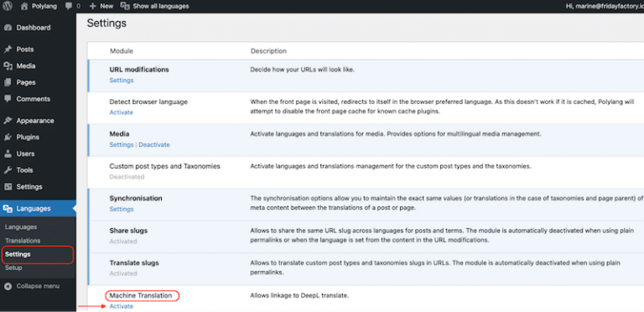This screenshot has height=312, width=644.
Task: Open Users menu item
Action: click(x=25, y=153)
